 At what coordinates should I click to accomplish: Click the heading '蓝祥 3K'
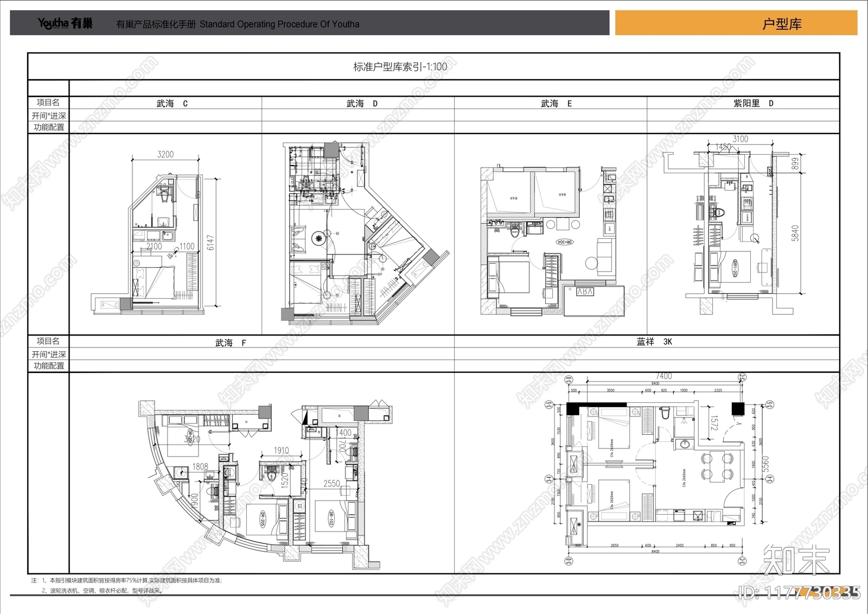654,341
